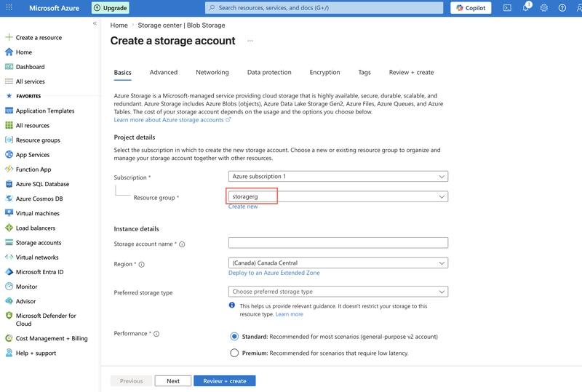Switch to the Data protection tab
The image size is (582, 392).
pyautogui.click(x=269, y=73)
